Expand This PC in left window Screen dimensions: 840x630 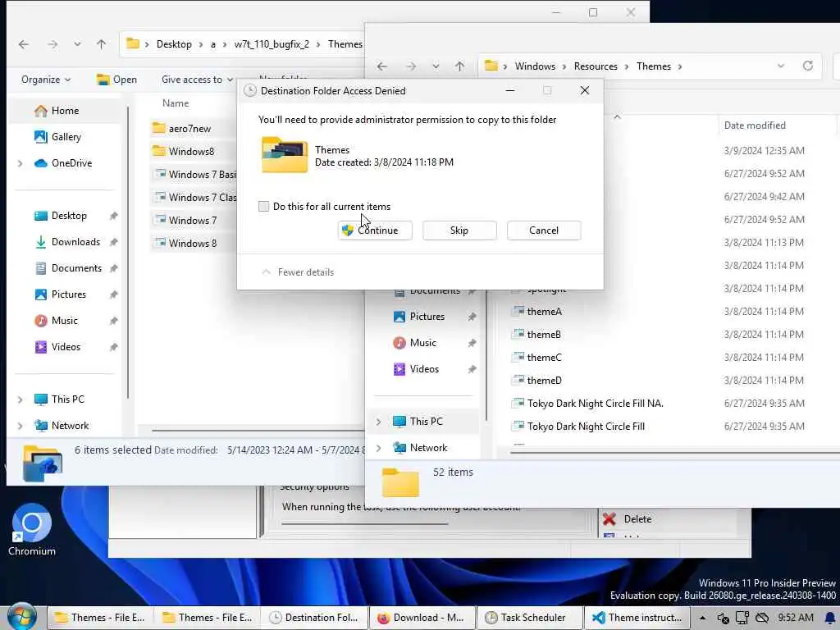click(21, 399)
